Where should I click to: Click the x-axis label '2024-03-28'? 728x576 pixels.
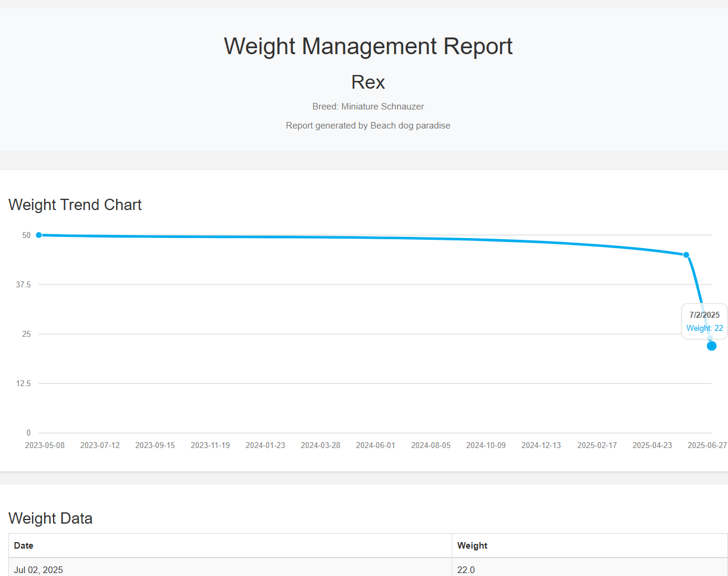[320, 445]
